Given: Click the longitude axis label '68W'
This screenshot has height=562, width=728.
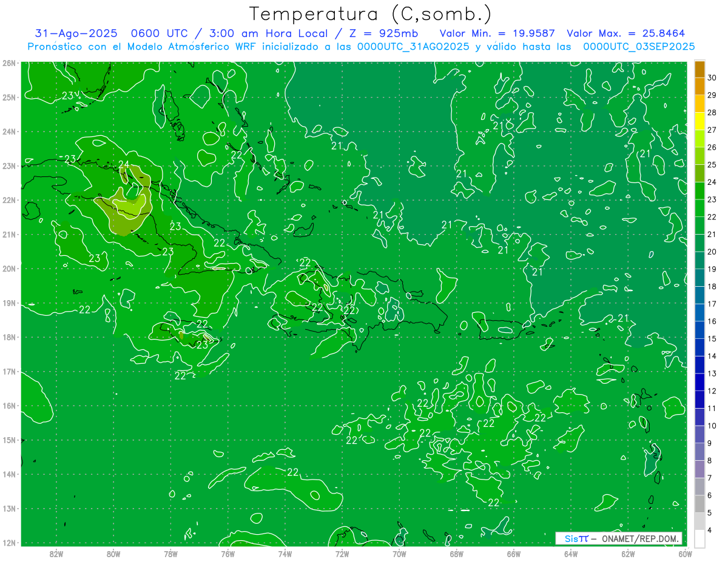Looking at the screenshot, I should [457, 554].
